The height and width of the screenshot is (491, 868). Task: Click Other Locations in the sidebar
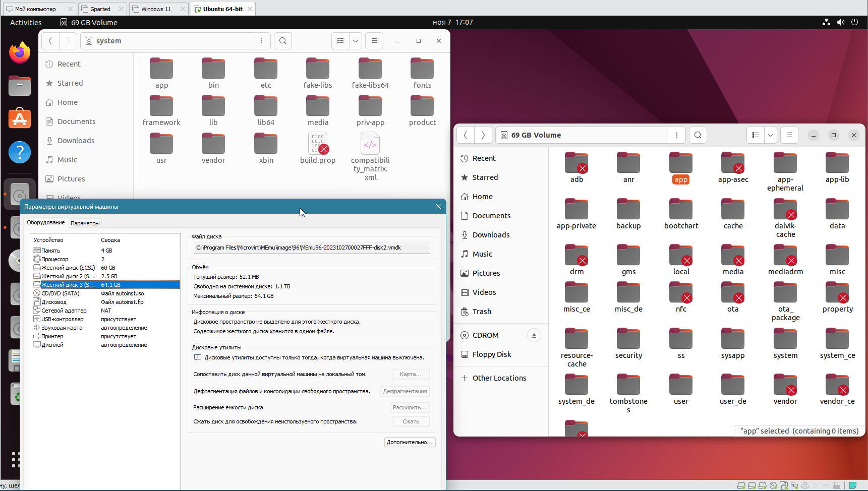[x=499, y=378]
